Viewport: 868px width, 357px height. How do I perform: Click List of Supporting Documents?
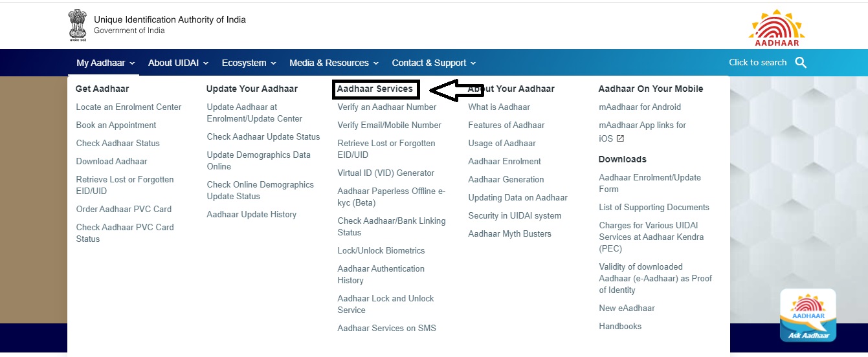pyautogui.click(x=654, y=207)
